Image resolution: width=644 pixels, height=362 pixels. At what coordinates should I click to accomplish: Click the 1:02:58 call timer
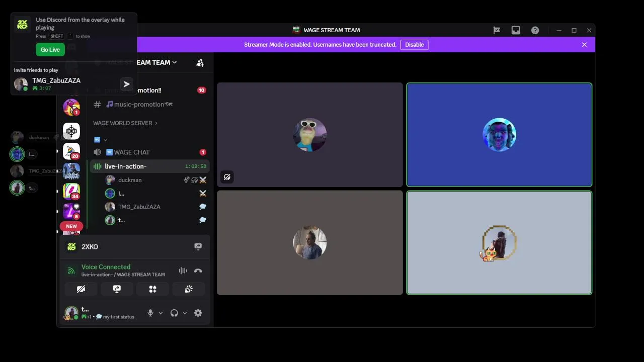click(196, 166)
